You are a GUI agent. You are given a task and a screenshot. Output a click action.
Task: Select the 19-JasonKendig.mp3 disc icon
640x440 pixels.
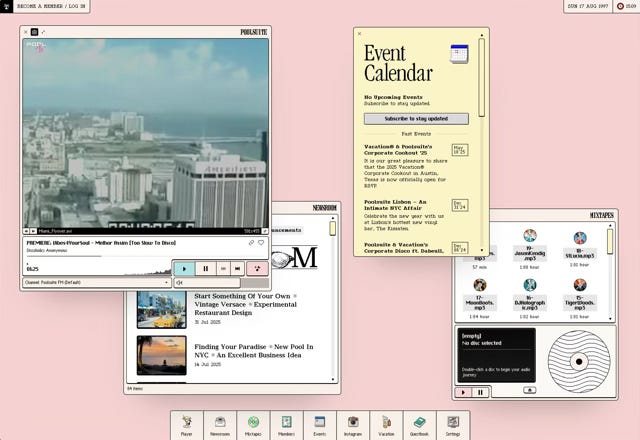[530, 236]
